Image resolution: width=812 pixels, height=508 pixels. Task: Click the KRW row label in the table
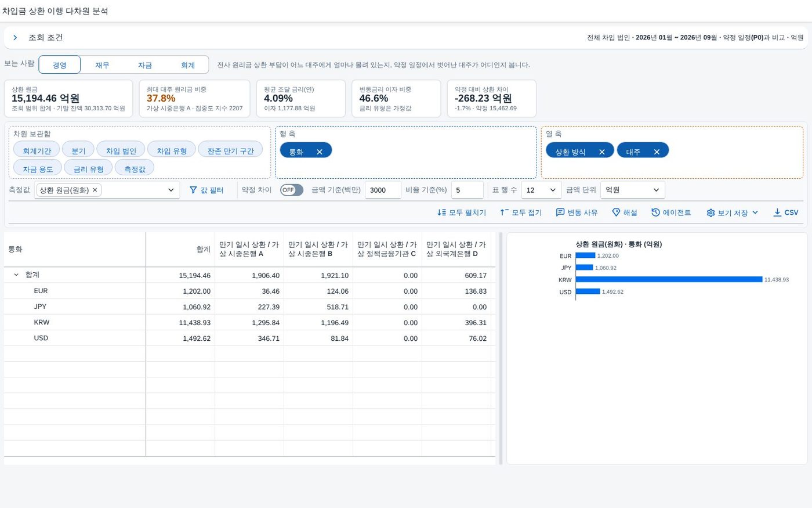point(42,322)
